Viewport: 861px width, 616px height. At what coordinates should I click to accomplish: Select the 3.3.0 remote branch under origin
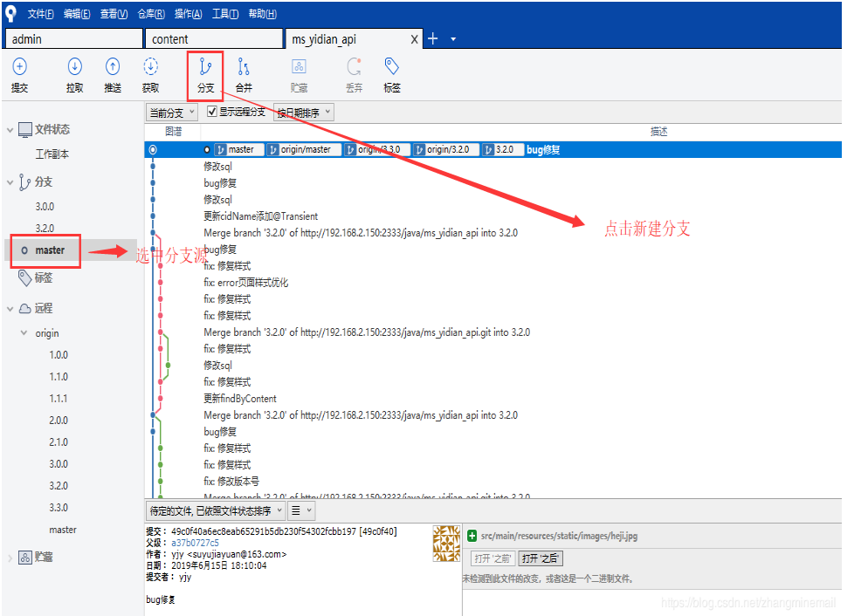59,508
